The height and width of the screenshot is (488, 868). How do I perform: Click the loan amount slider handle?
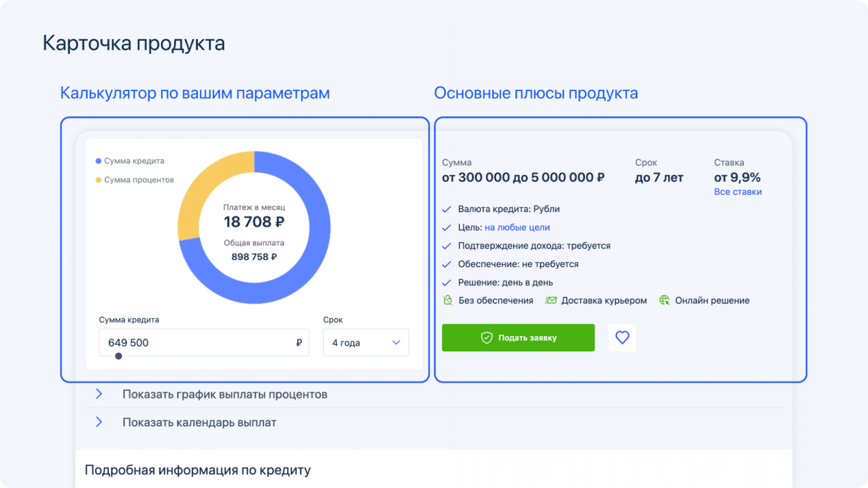[x=118, y=356]
